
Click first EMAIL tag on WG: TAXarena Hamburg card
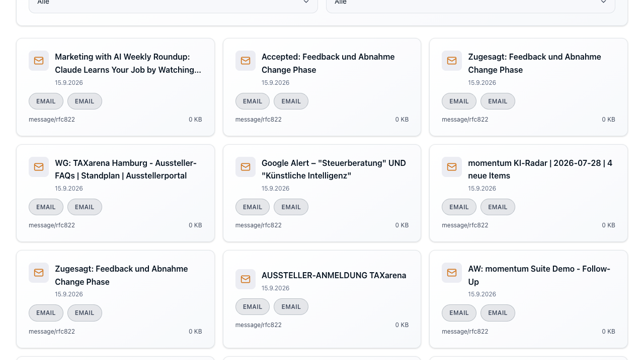(46, 207)
